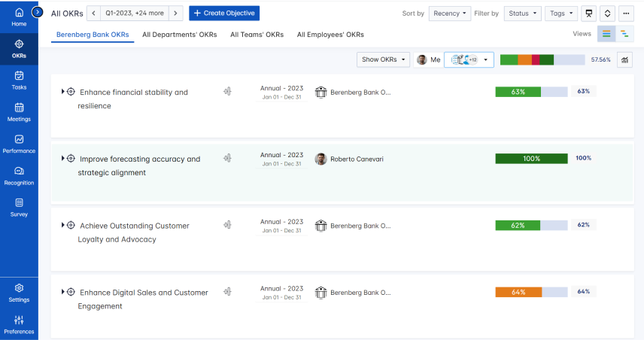Click the objective target icon for Achieve Outstanding Customer Loyalty
Screen dimensions: 644x340
pos(71,225)
